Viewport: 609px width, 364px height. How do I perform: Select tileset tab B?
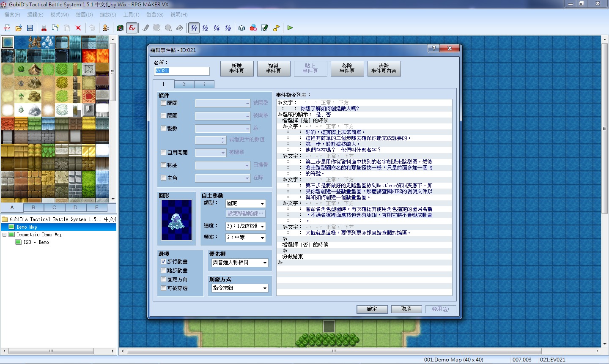(33, 208)
